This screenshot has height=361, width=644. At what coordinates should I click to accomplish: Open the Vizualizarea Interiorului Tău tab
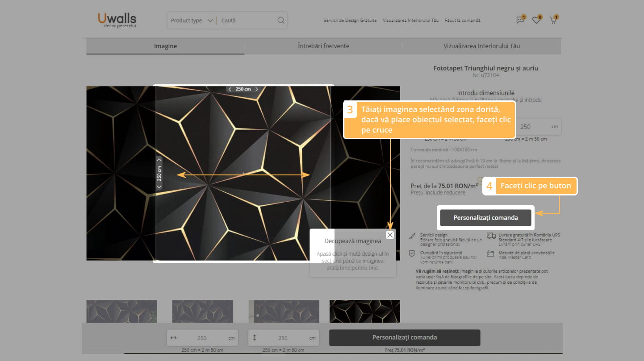coord(481,46)
